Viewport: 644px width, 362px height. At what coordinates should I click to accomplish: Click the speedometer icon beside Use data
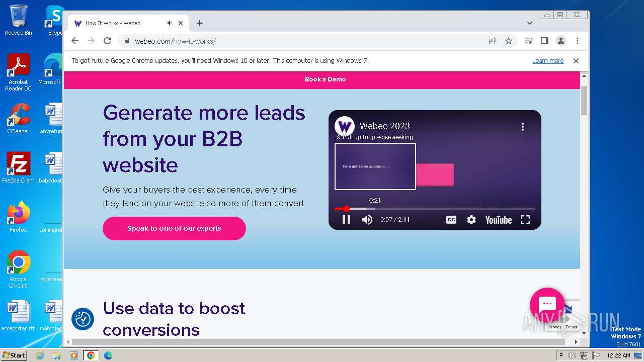[x=83, y=319]
